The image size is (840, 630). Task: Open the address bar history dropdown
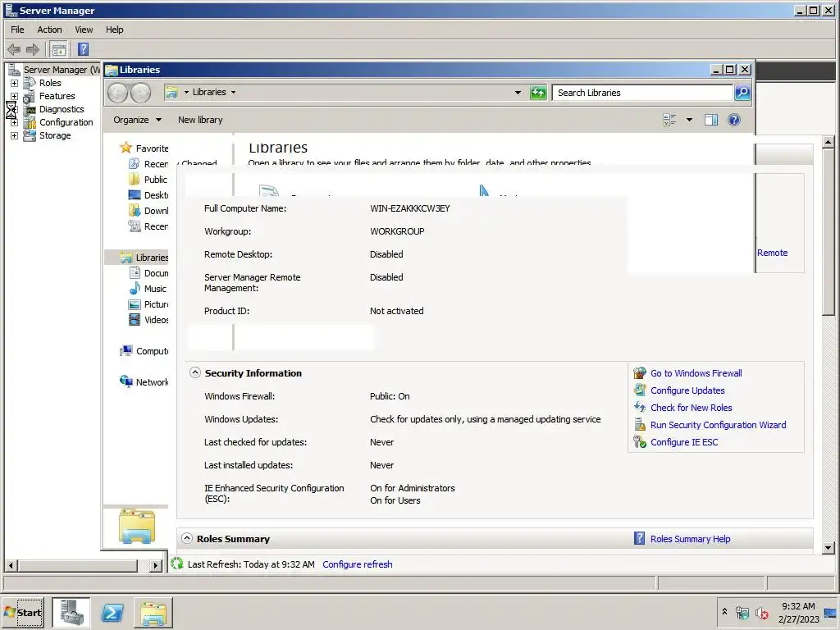pos(518,93)
